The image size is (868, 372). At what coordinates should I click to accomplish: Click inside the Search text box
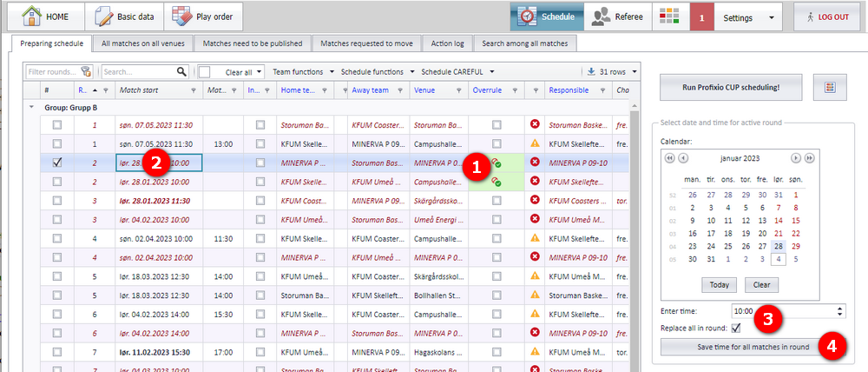click(x=138, y=71)
